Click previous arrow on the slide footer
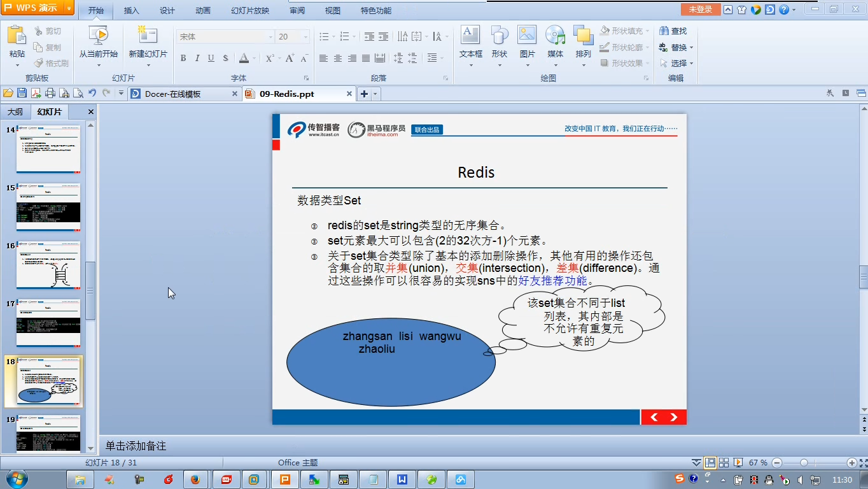Image resolution: width=868 pixels, height=489 pixels. click(654, 417)
